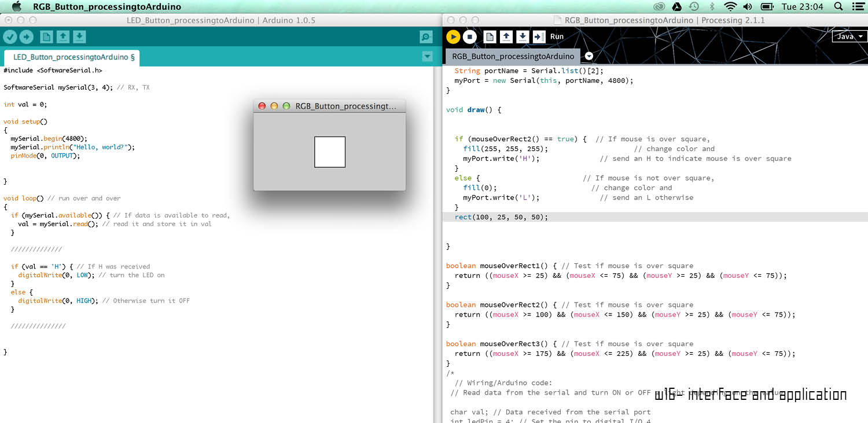Click the green zoom button of sketch window
868x423 pixels.
click(x=286, y=106)
